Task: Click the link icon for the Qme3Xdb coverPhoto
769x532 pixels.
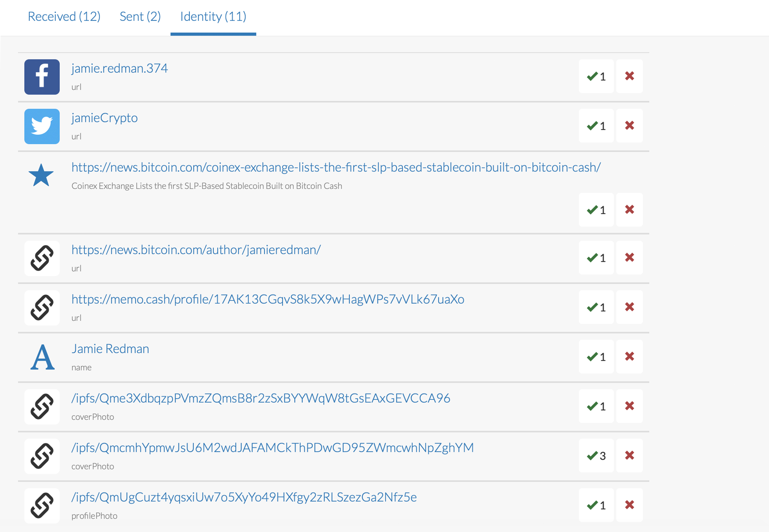Action: (x=42, y=407)
